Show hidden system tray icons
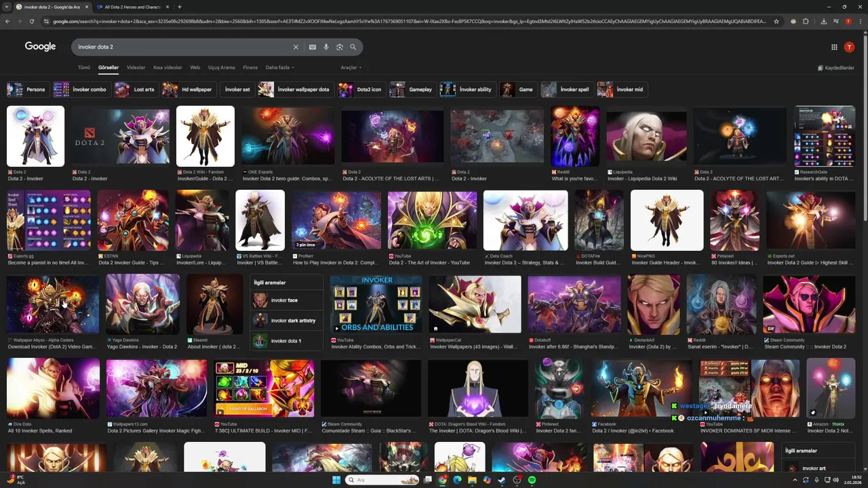 tap(795, 480)
